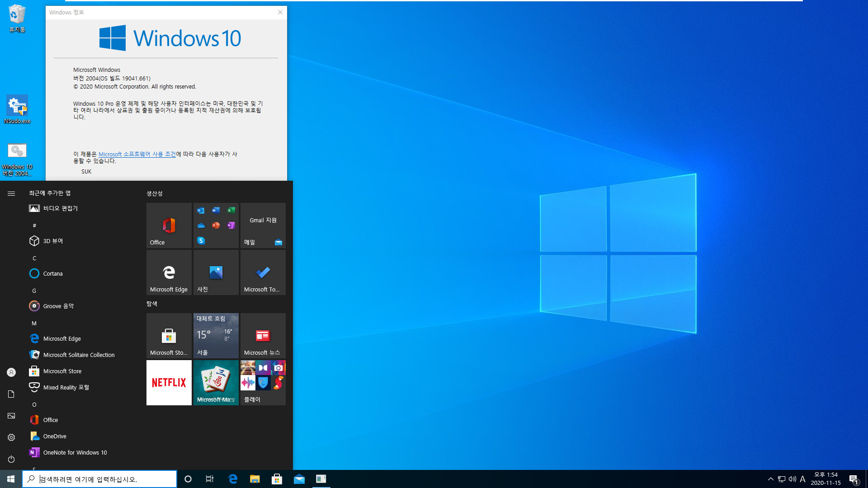
Task: Close the Windows 정보 dialog
Action: (x=280, y=12)
